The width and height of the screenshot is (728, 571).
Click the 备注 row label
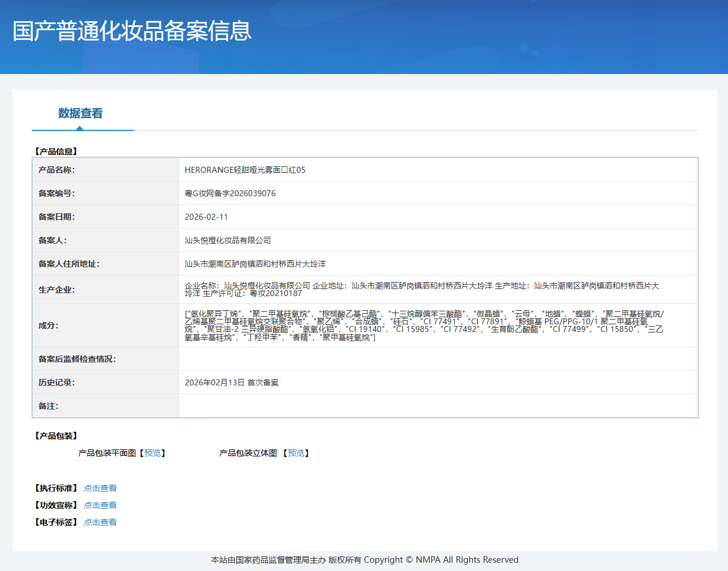click(x=48, y=406)
